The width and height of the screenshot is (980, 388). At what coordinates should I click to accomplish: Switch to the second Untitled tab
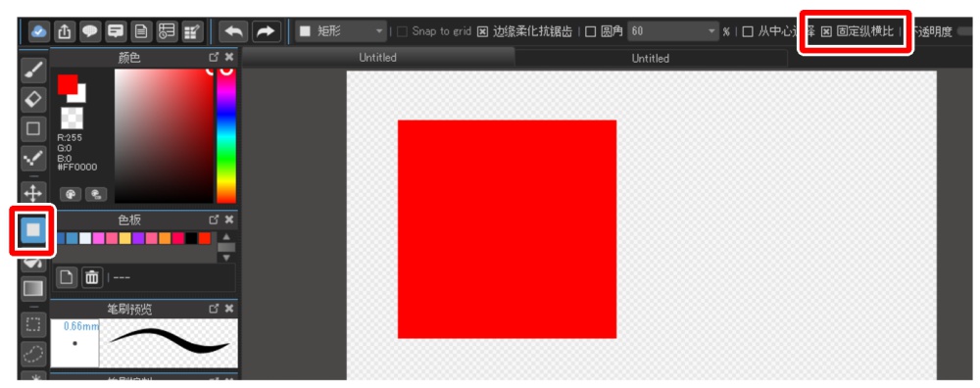click(650, 58)
